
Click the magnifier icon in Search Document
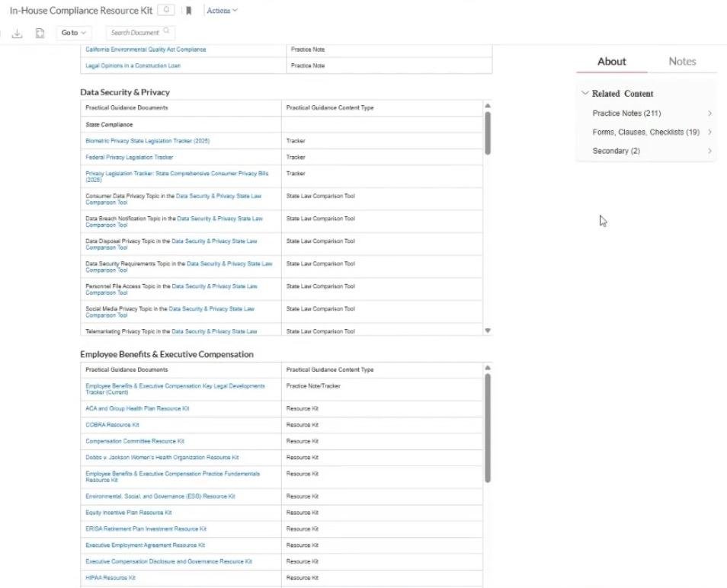(x=167, y=32)
